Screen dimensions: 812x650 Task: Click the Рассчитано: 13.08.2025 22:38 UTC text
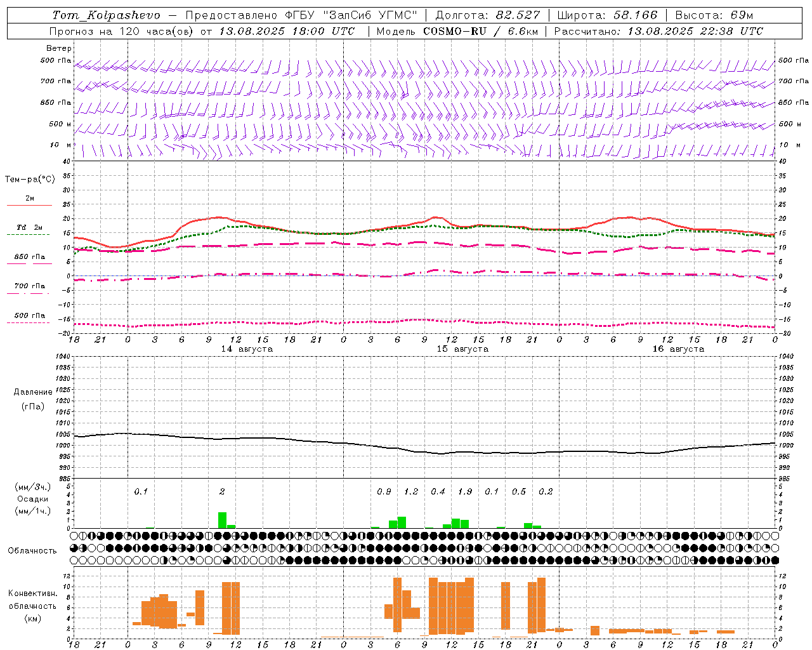tap(658, 31)
